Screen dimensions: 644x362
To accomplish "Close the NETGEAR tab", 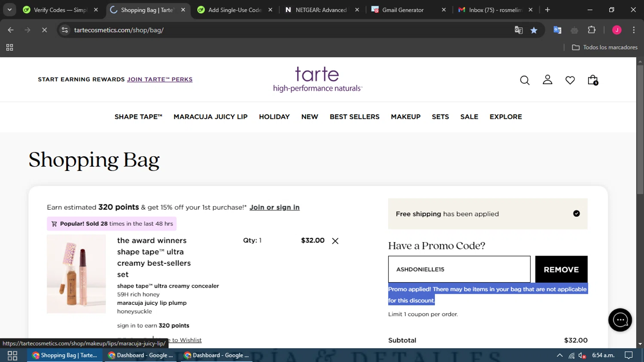I will [357, 9].
